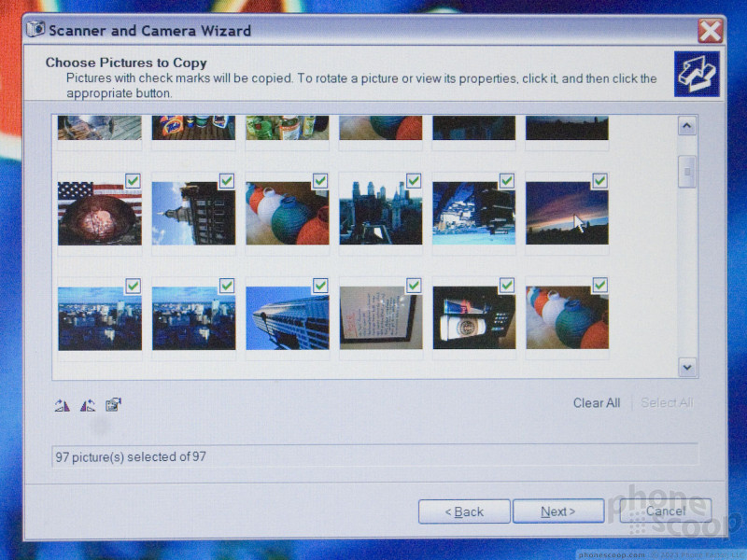Select the coffee cup and can thumbnail
The image size is (747, 560).
(474, 317)
